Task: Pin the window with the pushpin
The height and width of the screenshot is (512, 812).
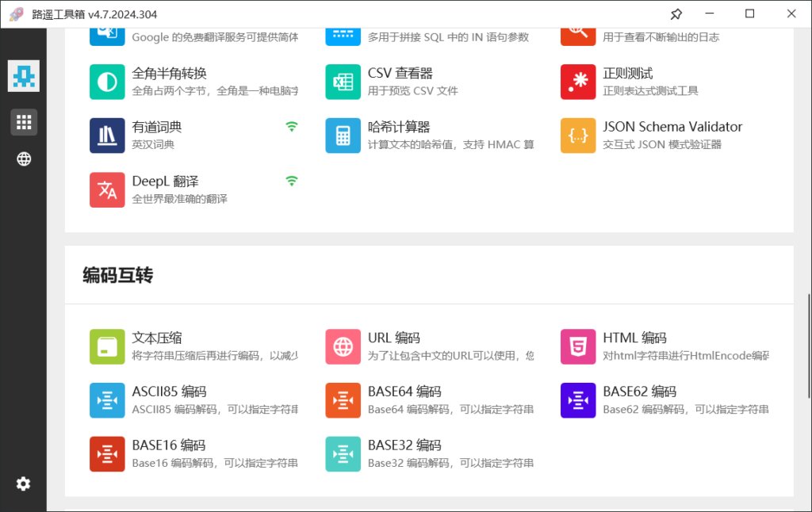Action: pyautogui.click(x=676, y=14)
